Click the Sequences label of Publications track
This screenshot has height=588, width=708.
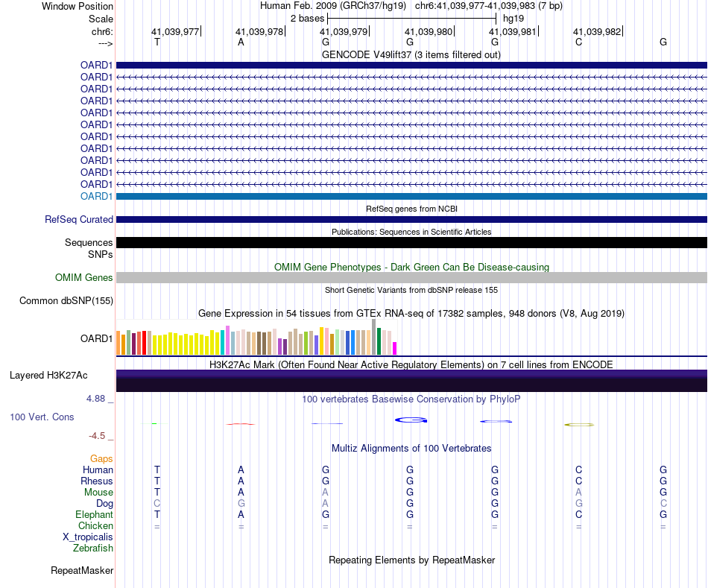coord(89,242)
